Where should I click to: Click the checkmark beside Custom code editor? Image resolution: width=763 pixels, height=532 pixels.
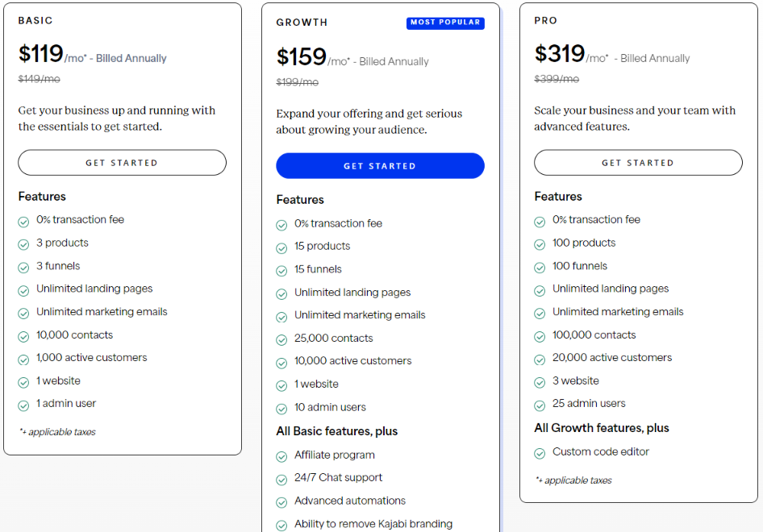540,452
